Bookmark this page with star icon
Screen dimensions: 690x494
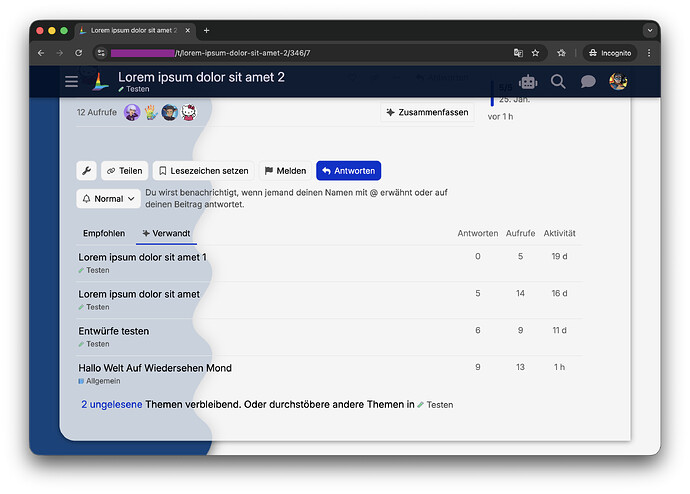pos(535,53)
